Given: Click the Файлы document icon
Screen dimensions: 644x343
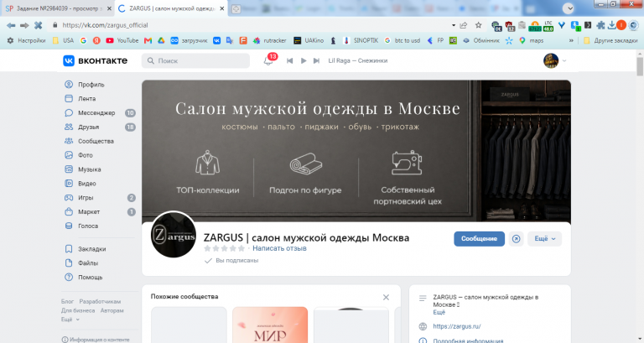Looking at the screenshot, I should click(x=69, y=262).
